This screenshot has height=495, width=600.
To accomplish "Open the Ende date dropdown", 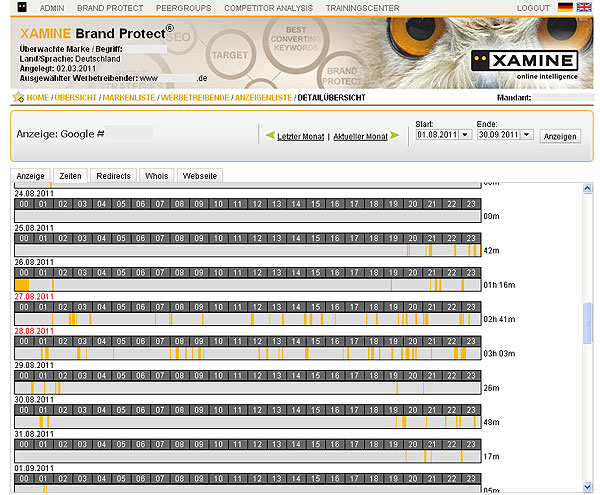I will 527,135.
